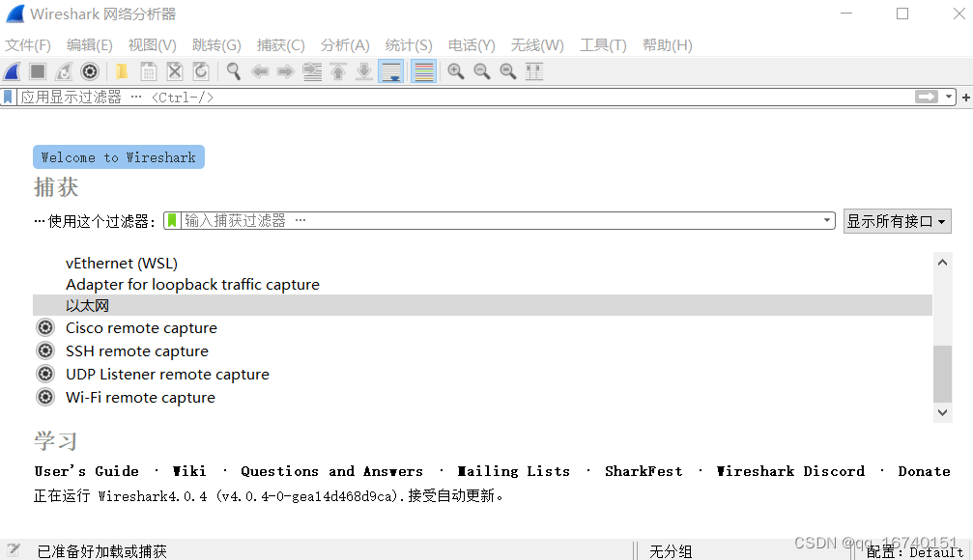Open the SharkFest link

point(644,471)
